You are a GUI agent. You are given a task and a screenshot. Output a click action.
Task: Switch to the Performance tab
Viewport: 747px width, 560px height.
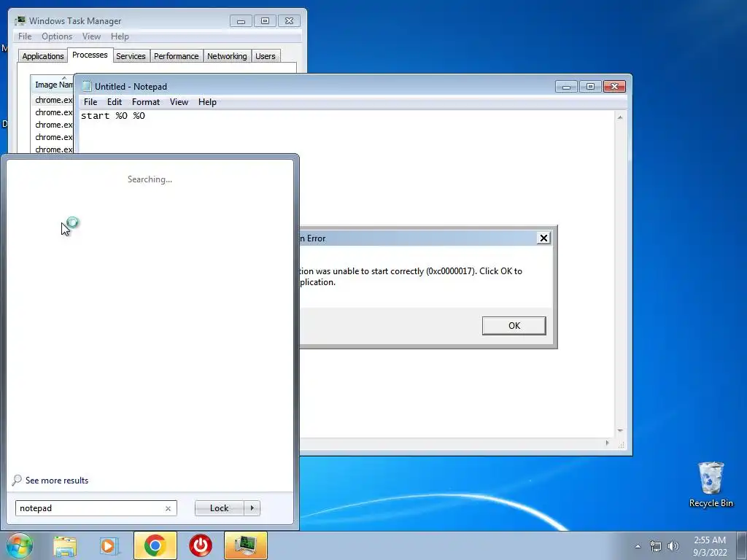(x=177, y=56)
